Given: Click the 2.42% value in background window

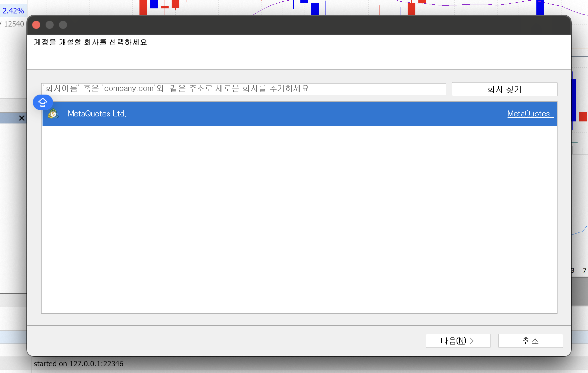Looking at the screenshot, I should click(13, 11).
